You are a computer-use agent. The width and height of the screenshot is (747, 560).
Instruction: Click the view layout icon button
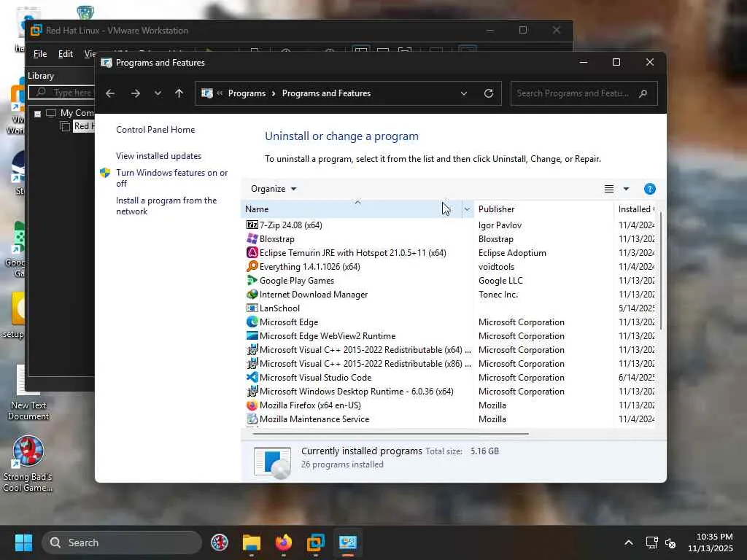tap(609, 189)
